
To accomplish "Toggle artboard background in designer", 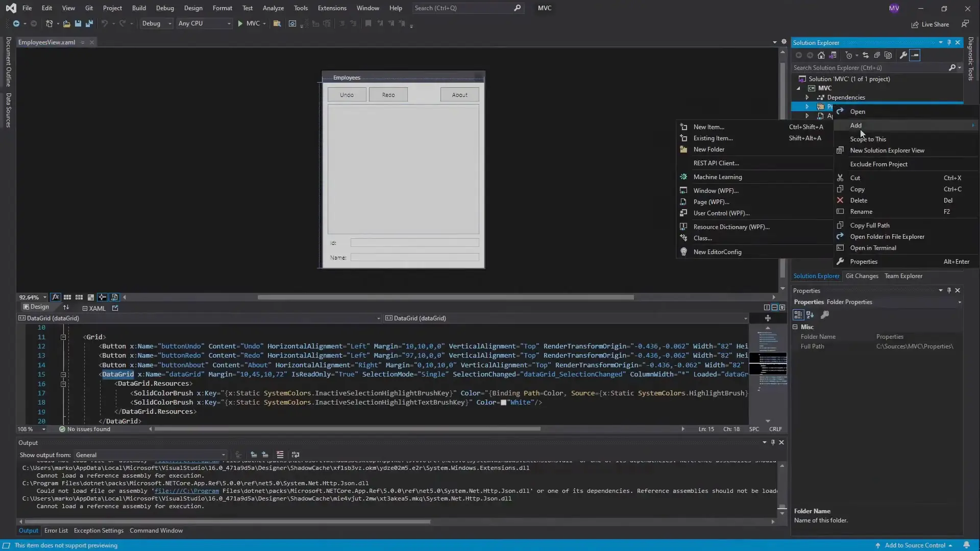I will point(91,297).
